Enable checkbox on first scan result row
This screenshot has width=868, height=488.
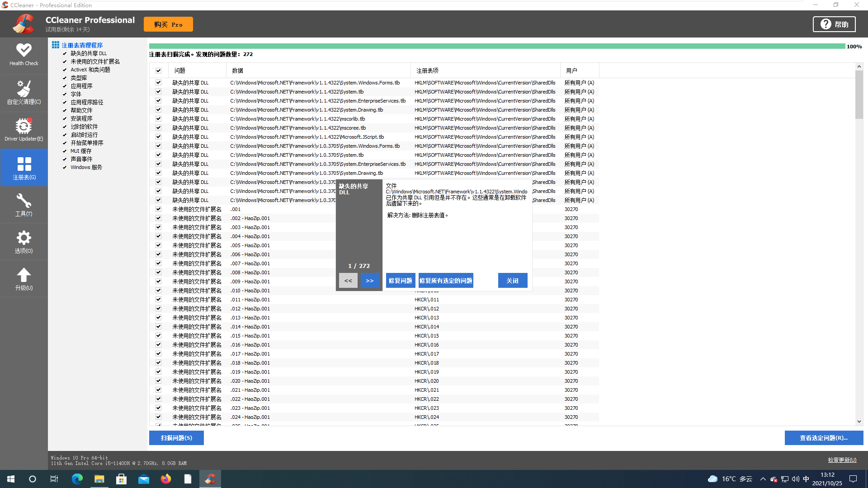159,82
